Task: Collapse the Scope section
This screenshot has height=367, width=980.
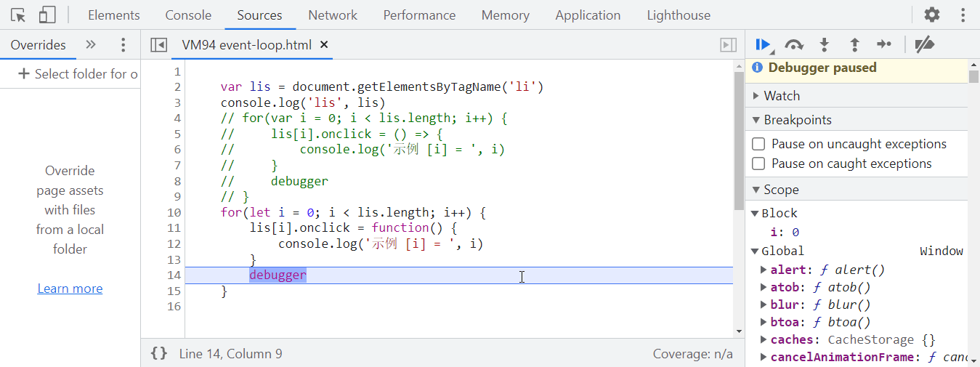Action: [781, 190]
